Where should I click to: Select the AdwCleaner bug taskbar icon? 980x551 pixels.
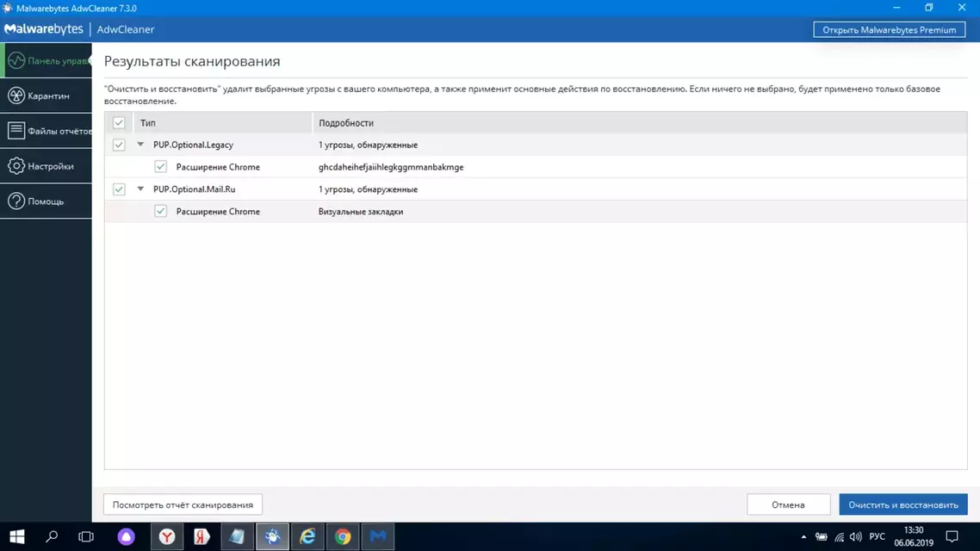pyautogui.click(x=272, y=536)
